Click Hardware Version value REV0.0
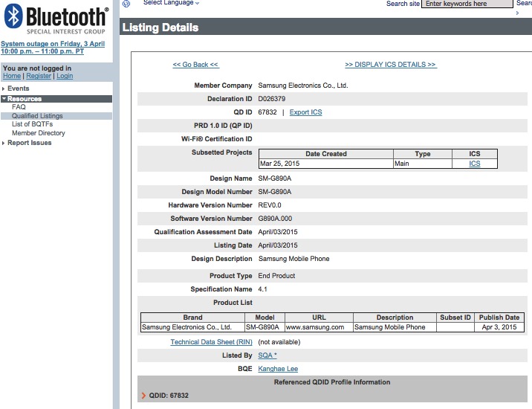This screenshot has height=409, width=532. (x=270, y=205)
